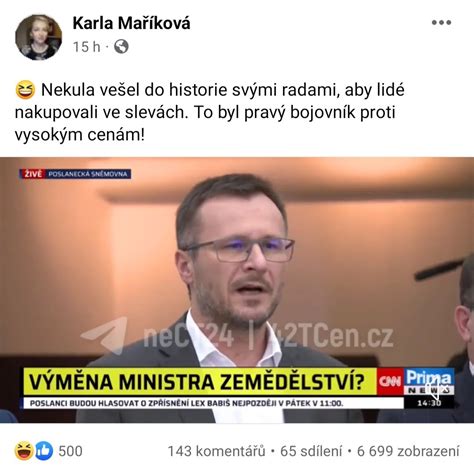Open the Karla Maříková profile name link
This screenshot has width=474, height=474.
tap(131, 23)
